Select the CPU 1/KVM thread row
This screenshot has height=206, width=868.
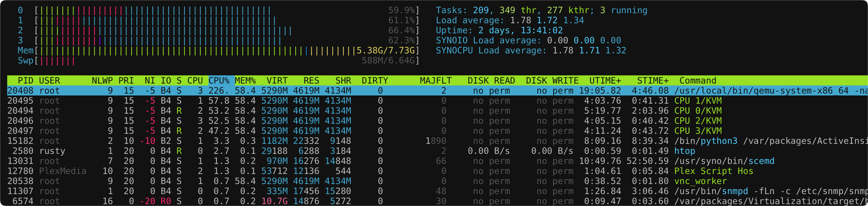(437, 101)
